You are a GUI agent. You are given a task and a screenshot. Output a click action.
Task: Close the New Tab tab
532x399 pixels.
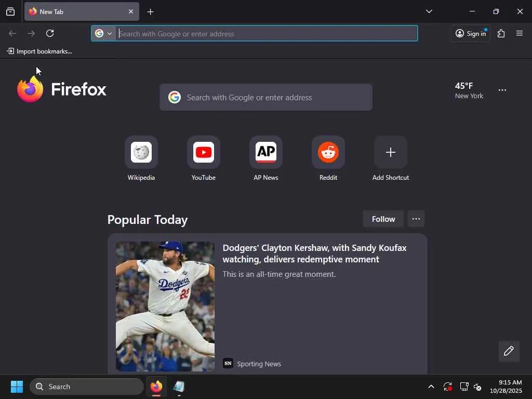coord(131,11)
